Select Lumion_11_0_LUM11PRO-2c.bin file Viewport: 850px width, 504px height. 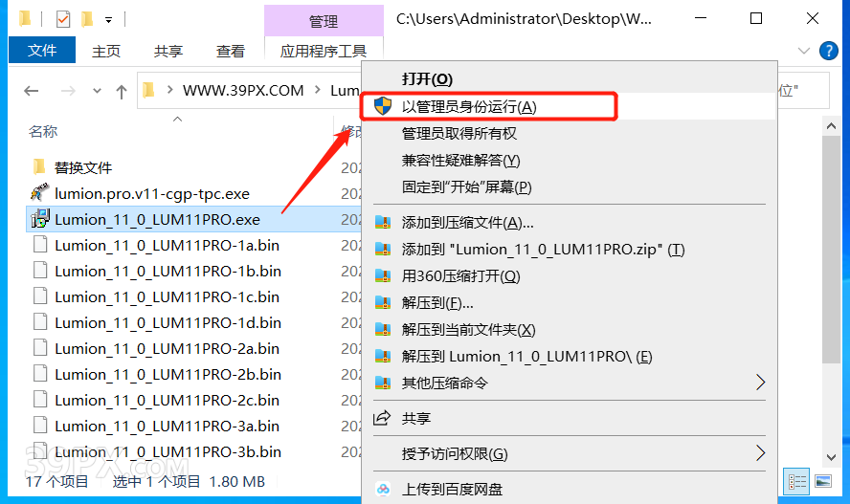(167, 401)
